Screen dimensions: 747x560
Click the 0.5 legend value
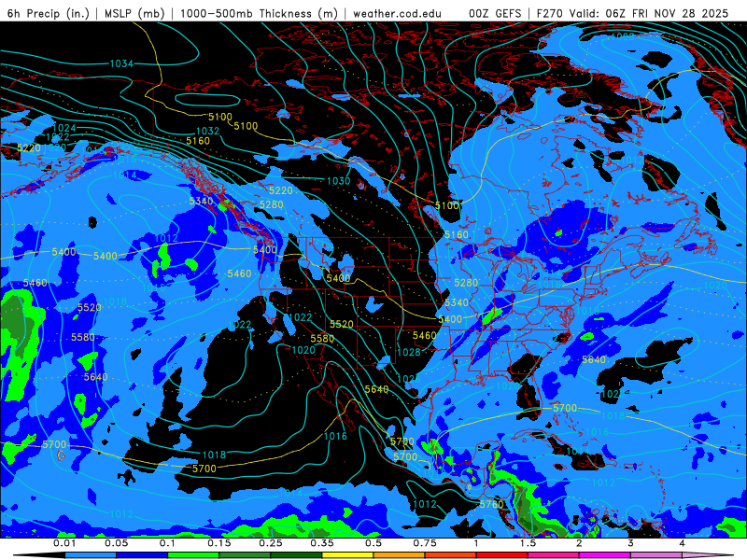pos(373,543)
